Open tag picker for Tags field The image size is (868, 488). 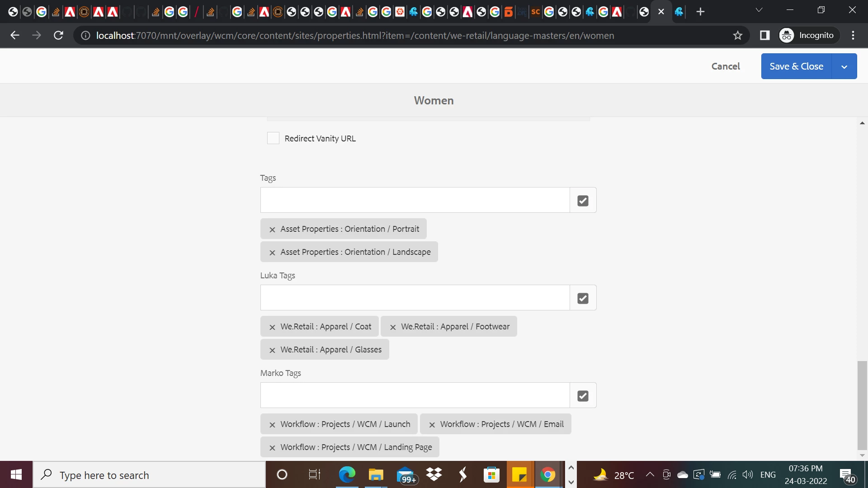click(583, 200)
